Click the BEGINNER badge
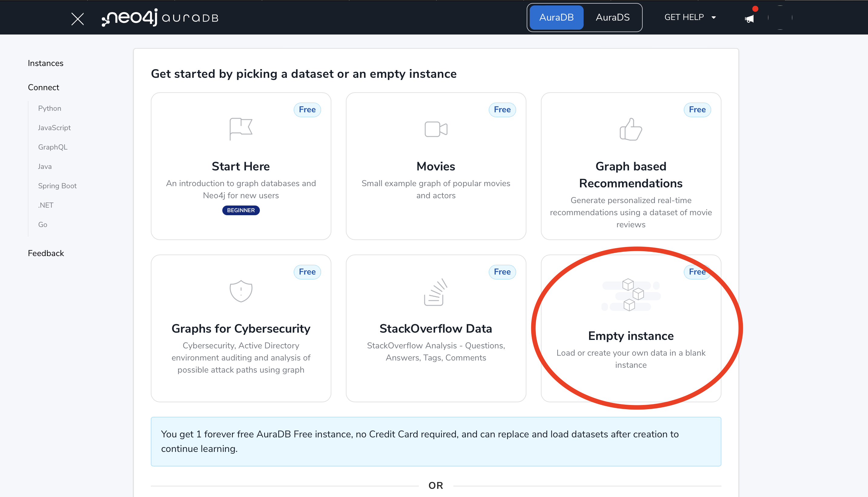This screenshot has width=868, height=497. (241, 210)
